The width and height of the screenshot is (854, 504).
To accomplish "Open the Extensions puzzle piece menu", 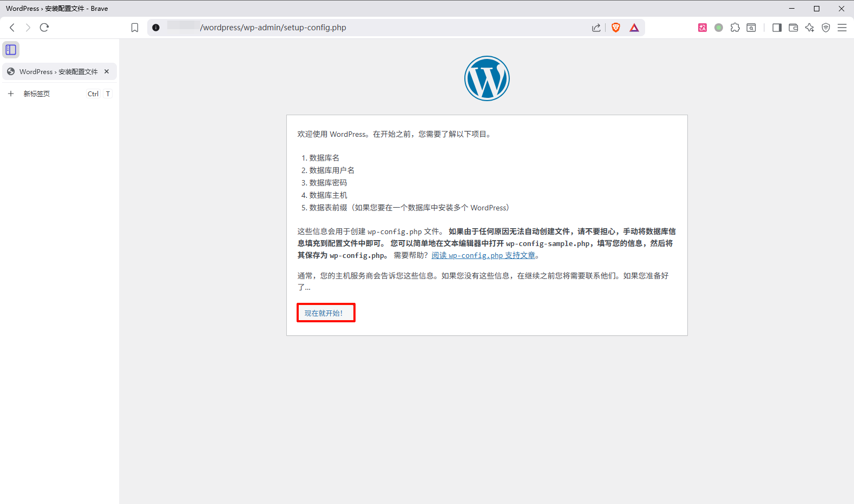I will point(735,28).
